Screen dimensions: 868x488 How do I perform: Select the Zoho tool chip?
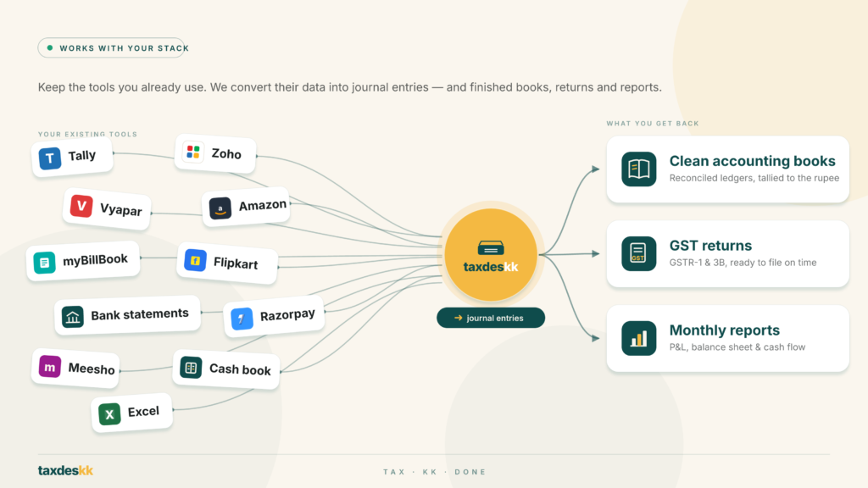tap(215, 153)
